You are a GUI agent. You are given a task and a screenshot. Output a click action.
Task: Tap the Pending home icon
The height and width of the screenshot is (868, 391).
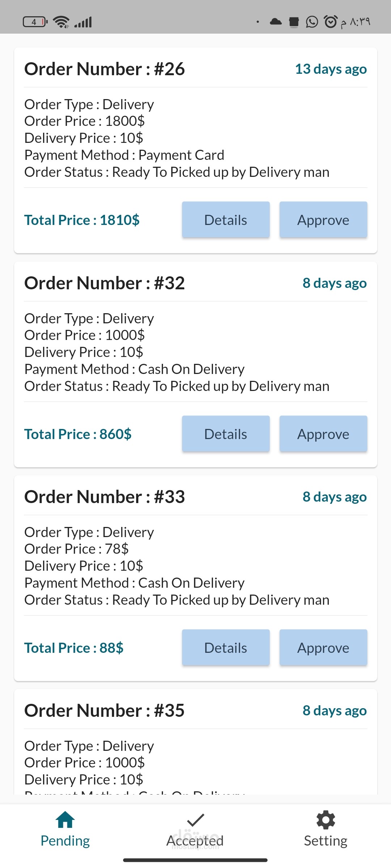pyautogui.click(x=65, y=820)
